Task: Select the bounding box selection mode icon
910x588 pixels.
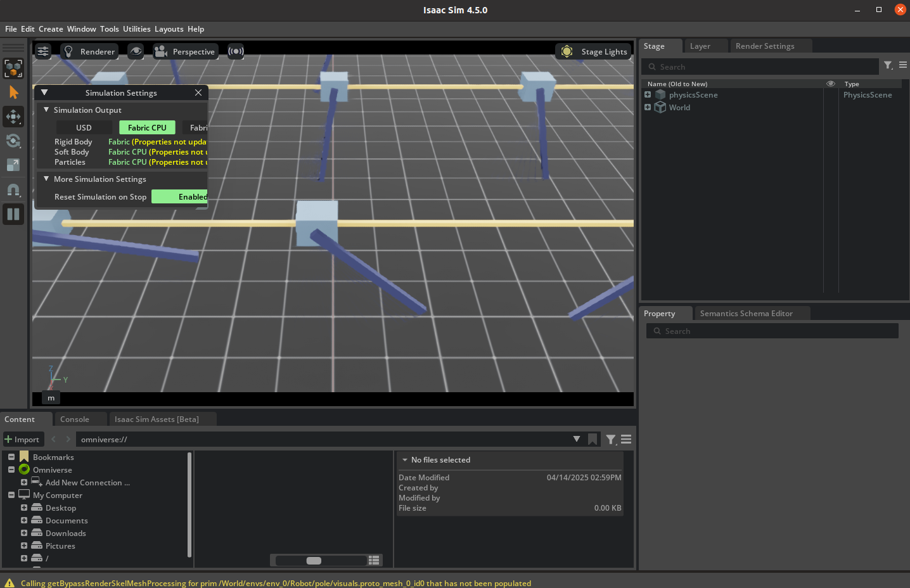Action: pyautogui.click(x=13, y=68)
